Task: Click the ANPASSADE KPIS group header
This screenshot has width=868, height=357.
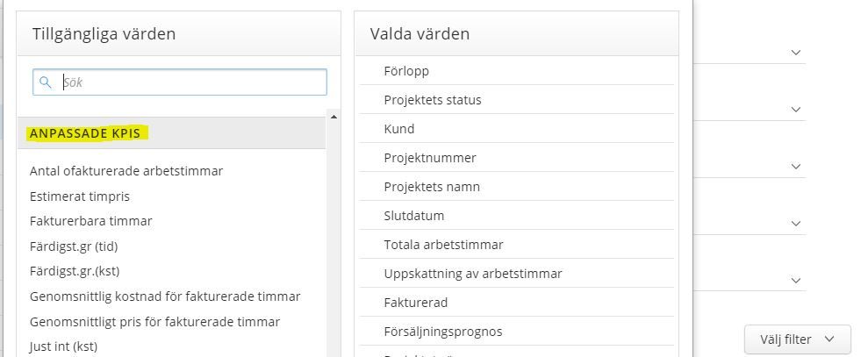Action: 88,133
